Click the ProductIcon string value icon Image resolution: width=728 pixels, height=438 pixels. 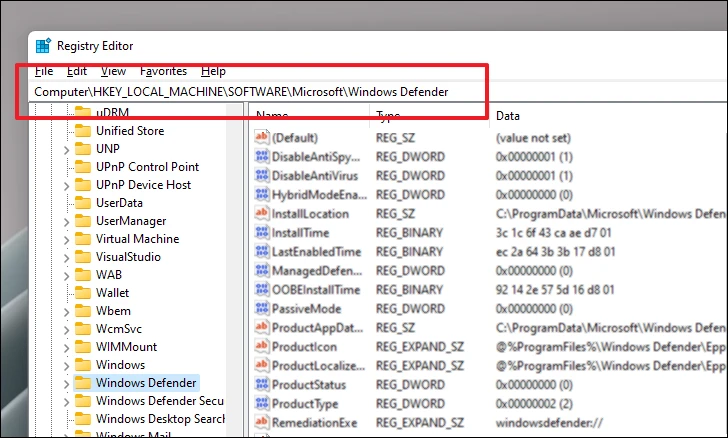(261, 346)
